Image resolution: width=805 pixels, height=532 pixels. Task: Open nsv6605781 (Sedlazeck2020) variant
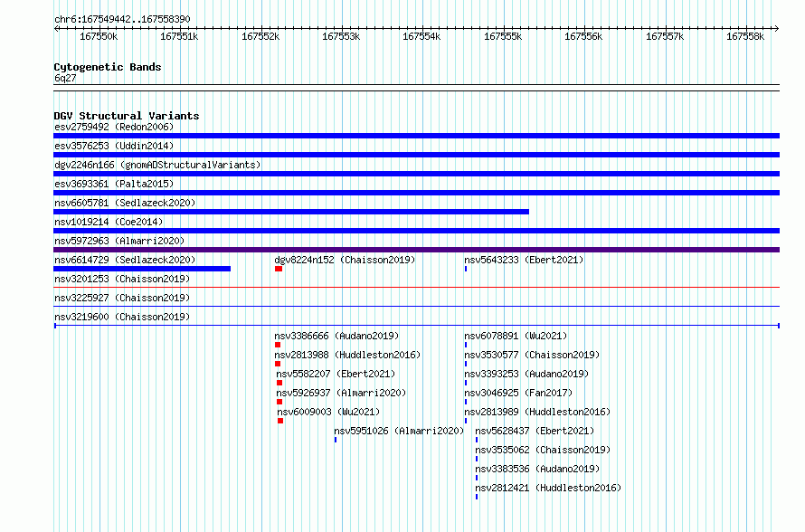click(x=125, y=203)
